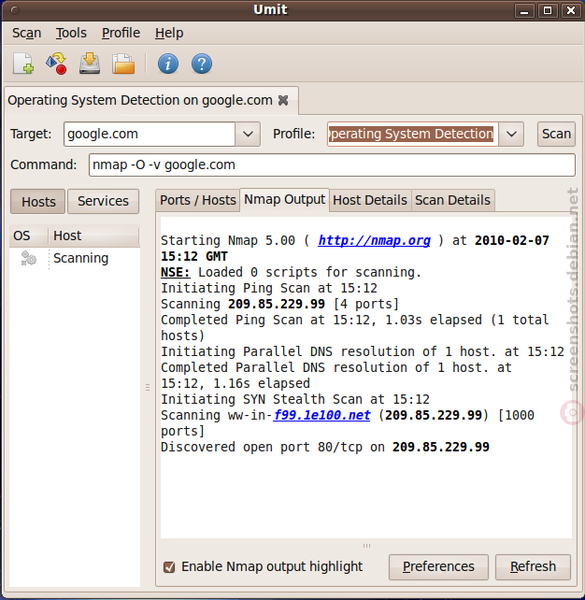This screenshot has width=585, height=600.
Task: Click the date text '2010-02-07'
Action: tap(512, 240)
